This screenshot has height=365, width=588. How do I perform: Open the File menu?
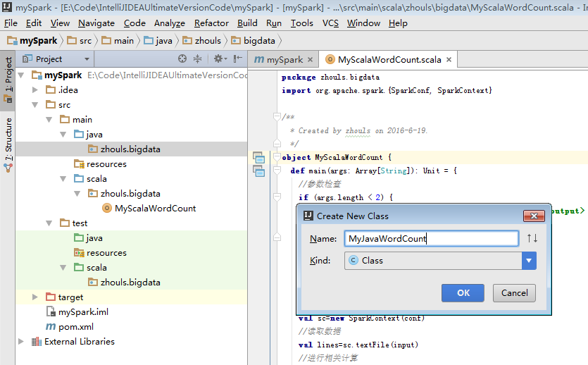click(11, 23)
